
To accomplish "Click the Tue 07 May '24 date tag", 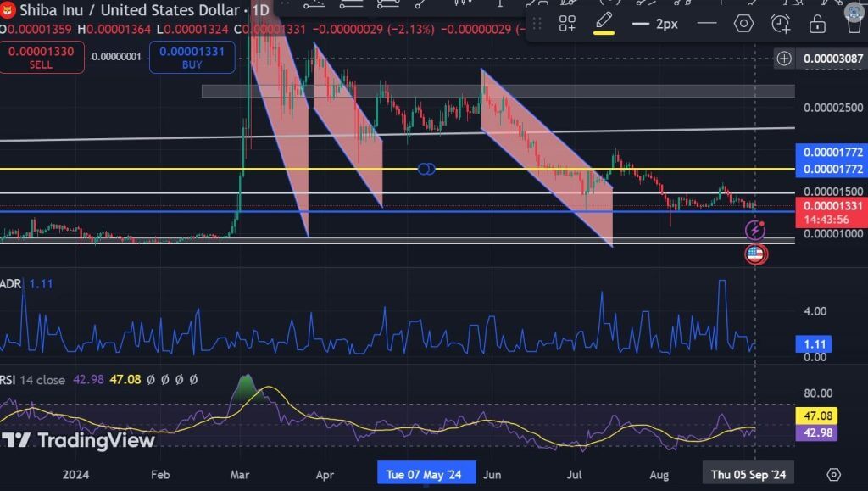I will tap(426, 474).
